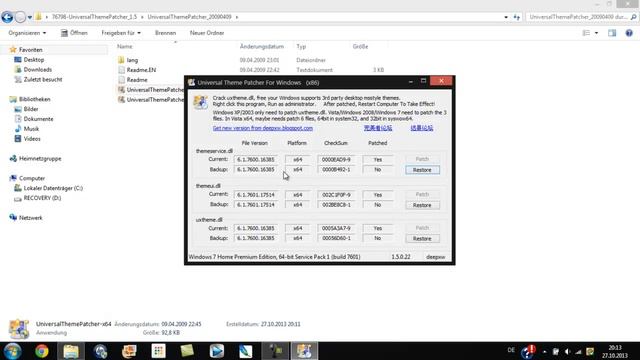Click the Explorer forward arrow button
This screenshot has height=360, width=640.
click(20, 17)
